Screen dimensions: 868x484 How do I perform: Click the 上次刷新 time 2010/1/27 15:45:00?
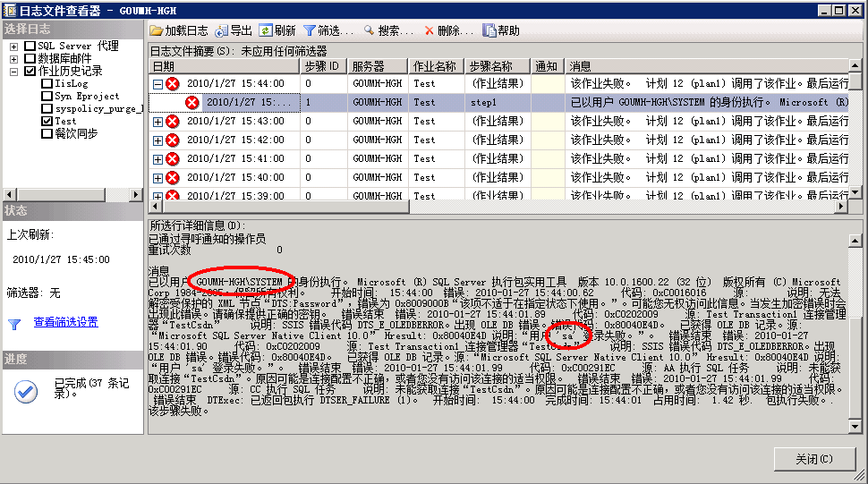[x=61, y=259]
